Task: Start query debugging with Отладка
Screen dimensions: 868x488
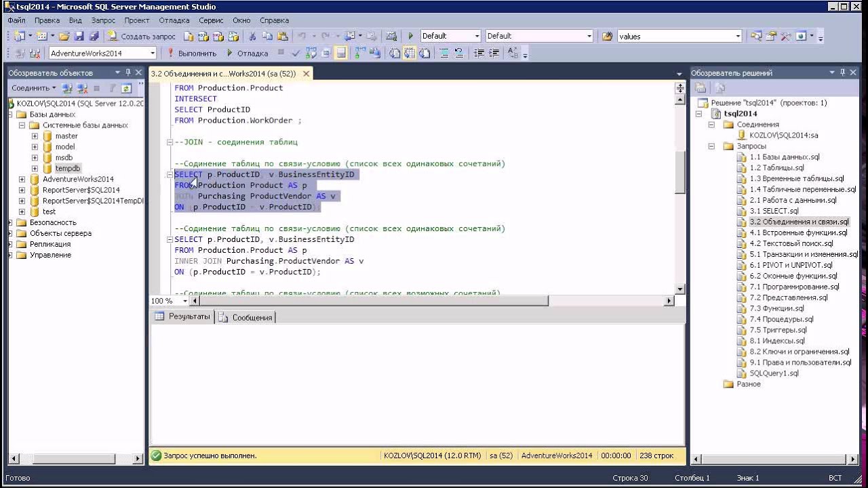Action: tap(247, 53)
